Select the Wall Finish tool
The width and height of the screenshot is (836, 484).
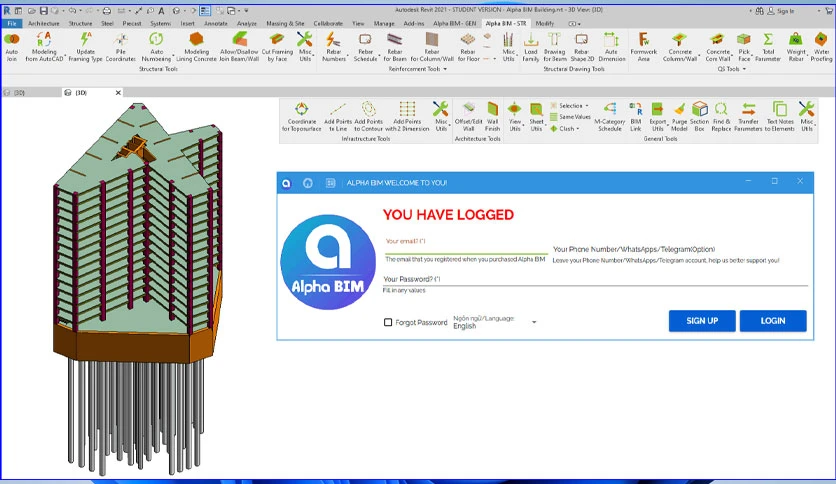(493, 117)
